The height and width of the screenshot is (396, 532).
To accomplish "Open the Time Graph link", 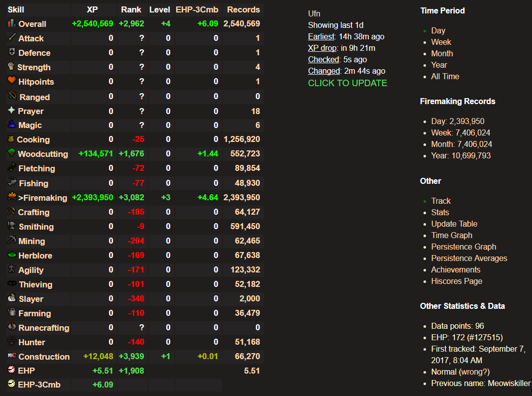I will [x=451, y=235].
